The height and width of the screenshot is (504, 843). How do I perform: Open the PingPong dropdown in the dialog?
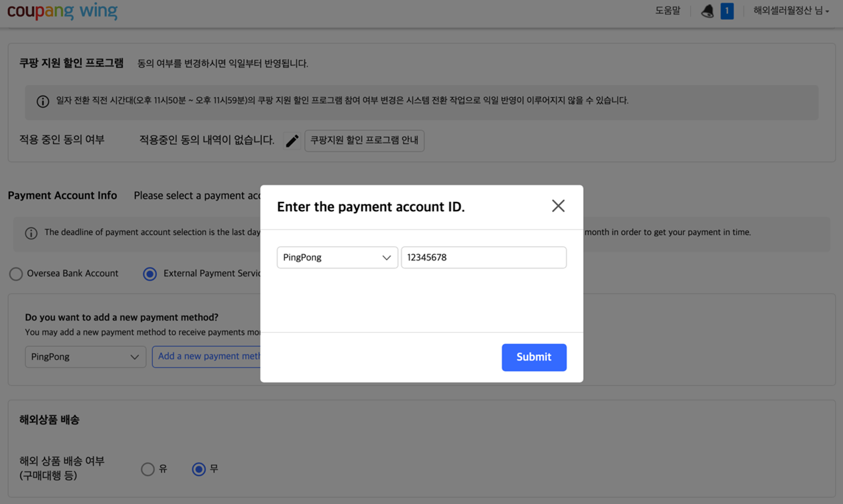click(x=337, y=258)
